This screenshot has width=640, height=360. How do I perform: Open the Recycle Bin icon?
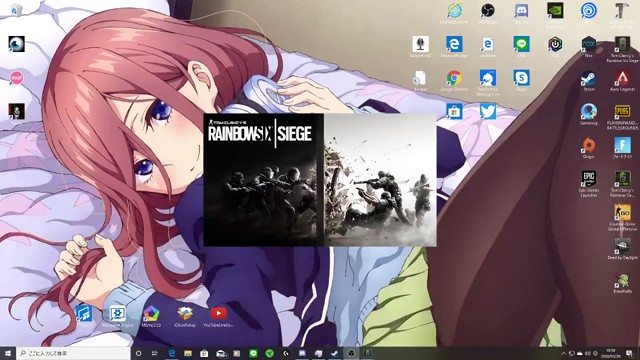pyautogui.click(x=16, y=9)
